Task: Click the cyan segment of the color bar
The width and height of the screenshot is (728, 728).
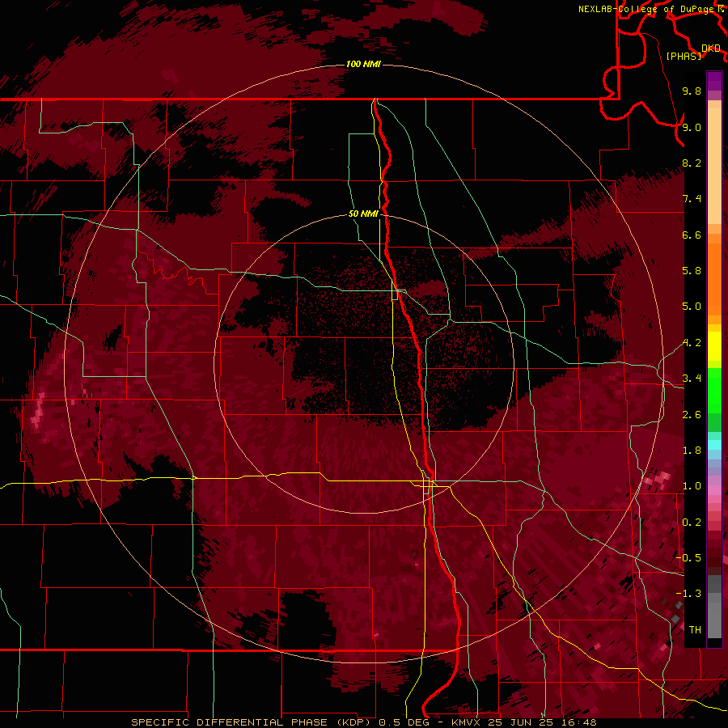Action: coord(714,445)
